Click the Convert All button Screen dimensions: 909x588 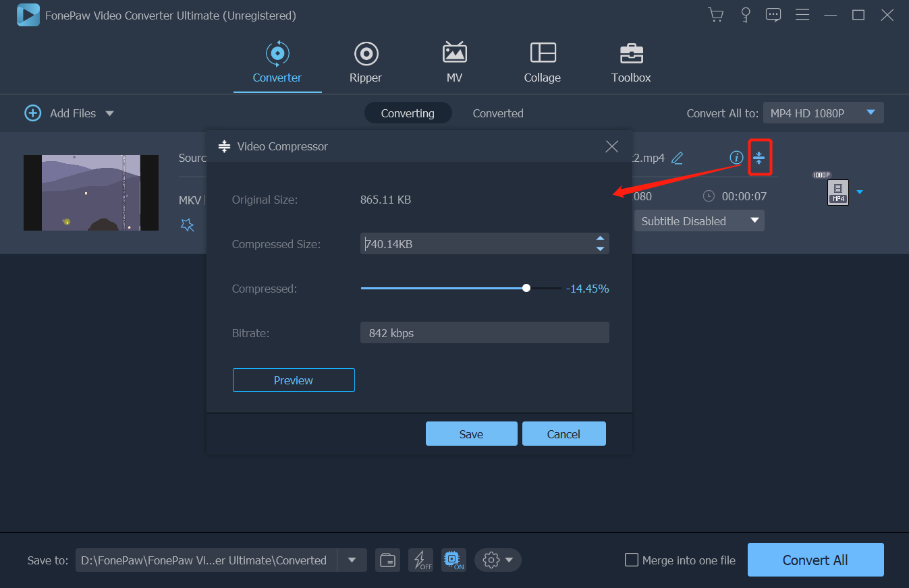tap(815, 560)
